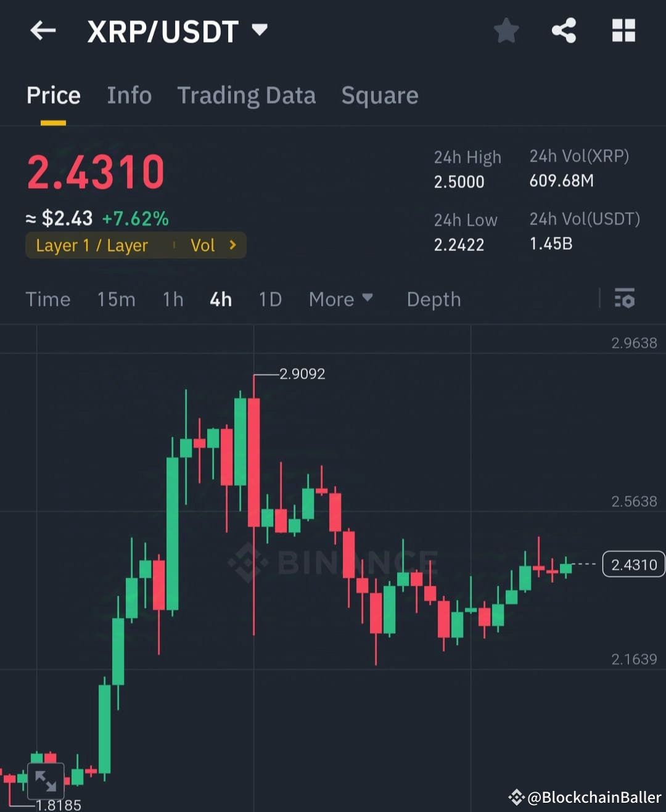Viewport: 666px width, 812px height.
Task: Switch to the Trading Data tab
Action: [247, 96]
